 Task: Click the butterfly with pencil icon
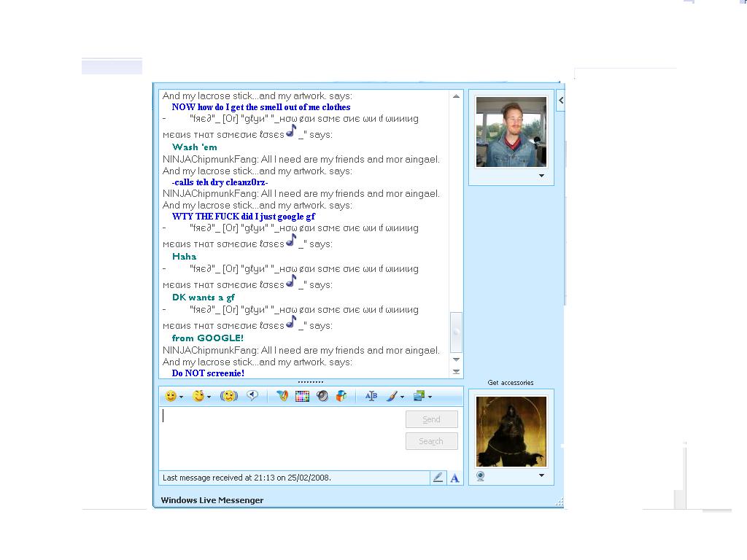coord(282,396)
